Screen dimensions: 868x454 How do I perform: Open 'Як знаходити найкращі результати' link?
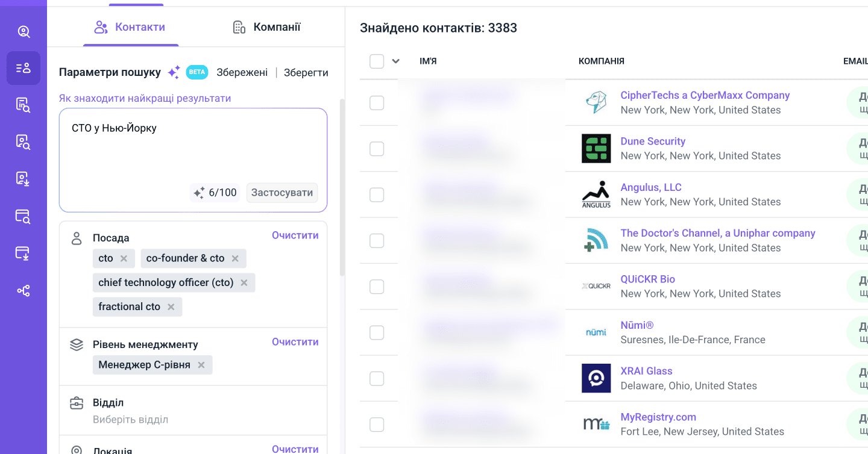pyautogui.click(x=145, y=98)
